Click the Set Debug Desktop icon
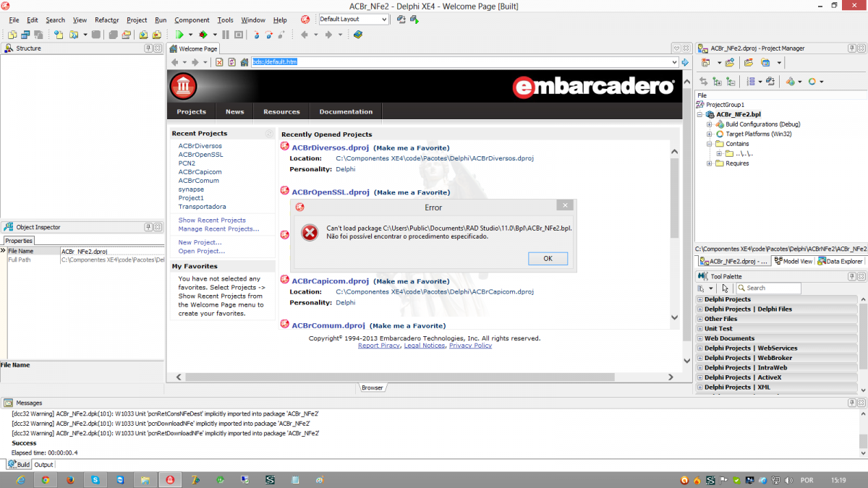Image resolution: width=868 pixels, height=488 pixels. [x=414, y=20]
